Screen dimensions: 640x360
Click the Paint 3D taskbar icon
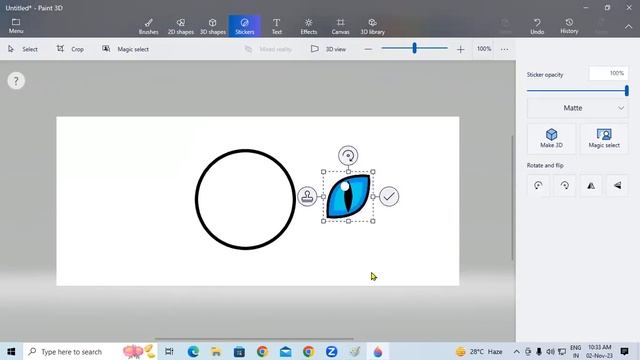(x=378, y=351)
